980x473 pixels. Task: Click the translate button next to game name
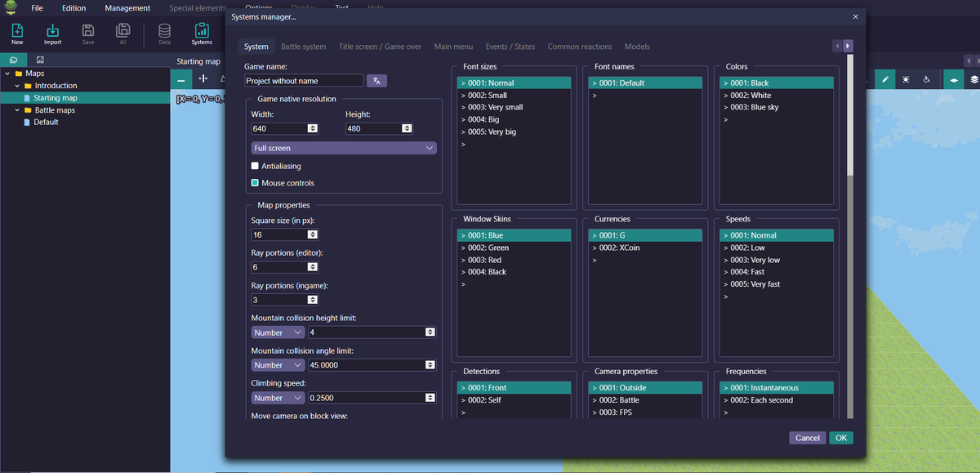pos(376,81)
